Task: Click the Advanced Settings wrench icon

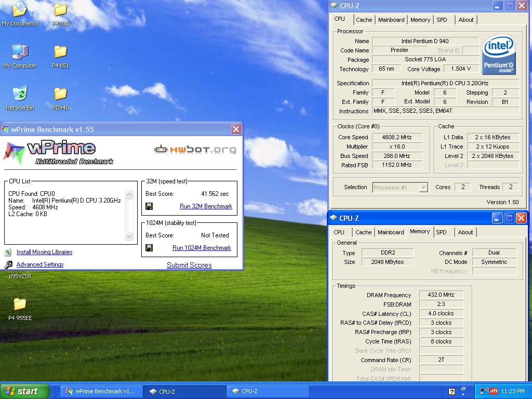Action: click(x=8, y=264)
